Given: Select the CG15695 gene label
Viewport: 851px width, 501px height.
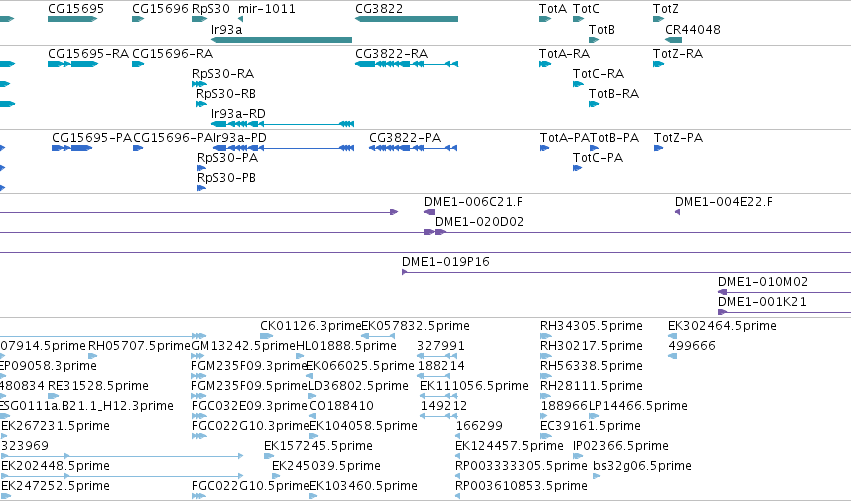Looking at the screenshot, I should tap(76, 9).
